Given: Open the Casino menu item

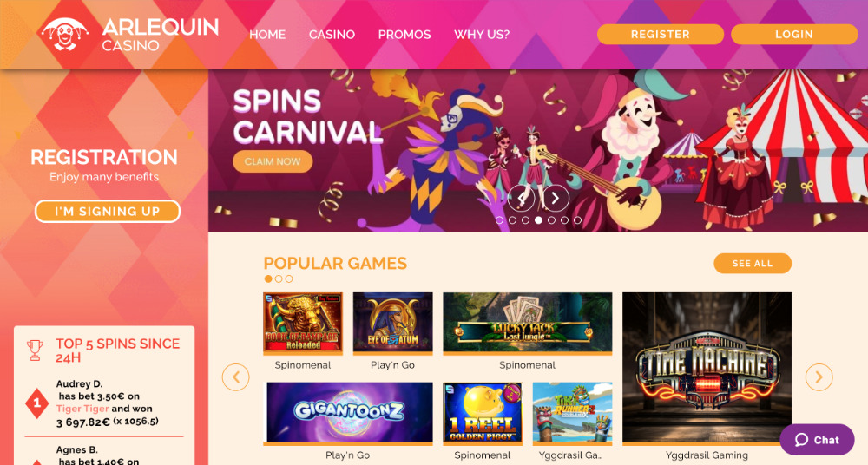Looking at the screenshot, I should click(332, 35).
